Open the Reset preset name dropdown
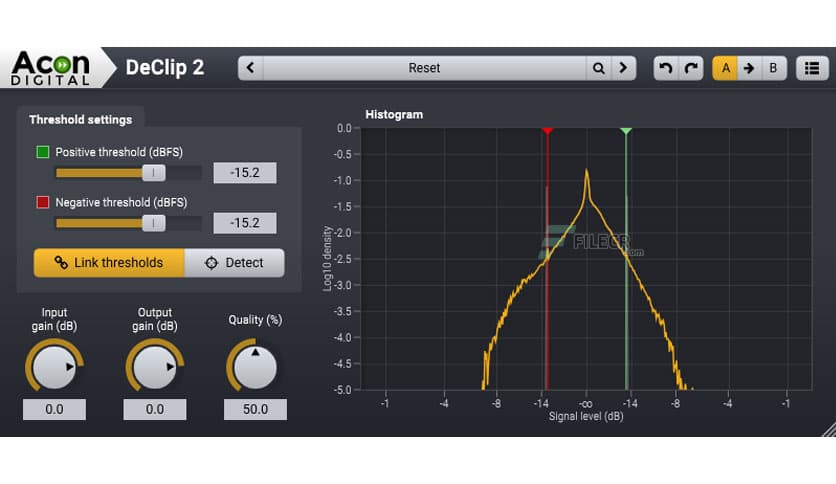836x484 pixels. 424,68
